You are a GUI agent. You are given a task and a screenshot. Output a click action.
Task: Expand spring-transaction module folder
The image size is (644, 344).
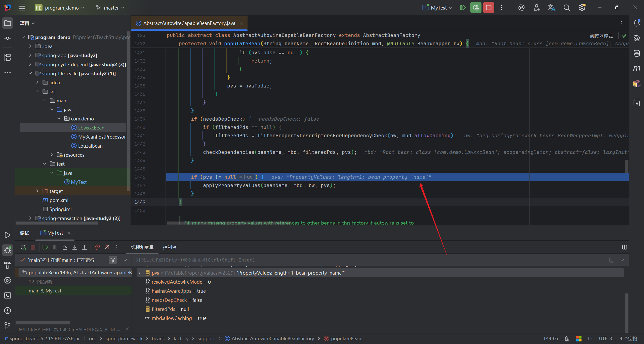coord(30,218)
